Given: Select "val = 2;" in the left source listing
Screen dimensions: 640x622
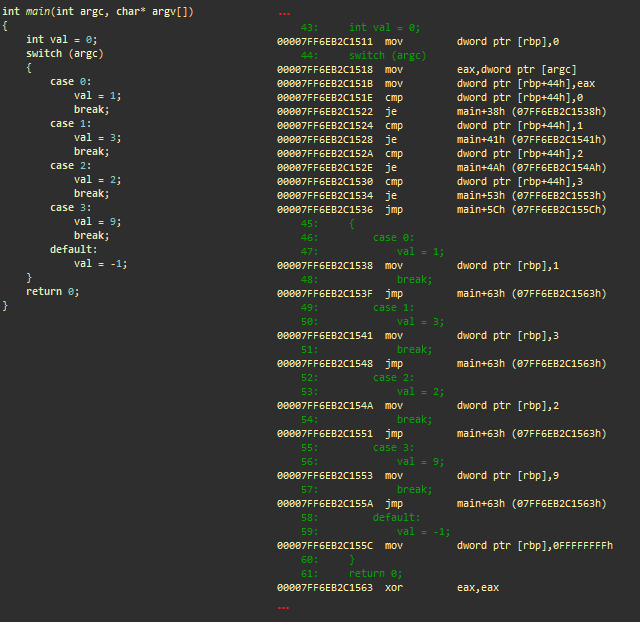Looking at the screenshot, I should (x=98, y=180).
